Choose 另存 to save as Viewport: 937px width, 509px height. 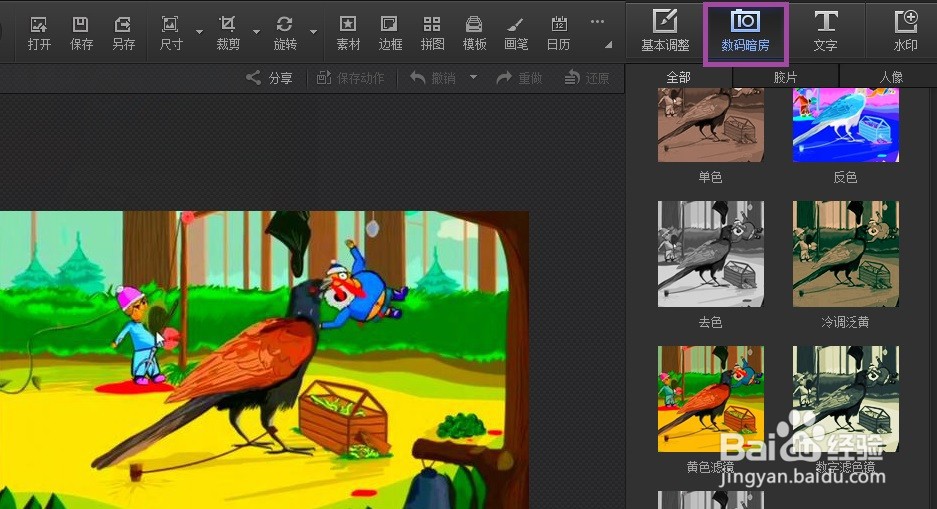click(x=124, y=33)
